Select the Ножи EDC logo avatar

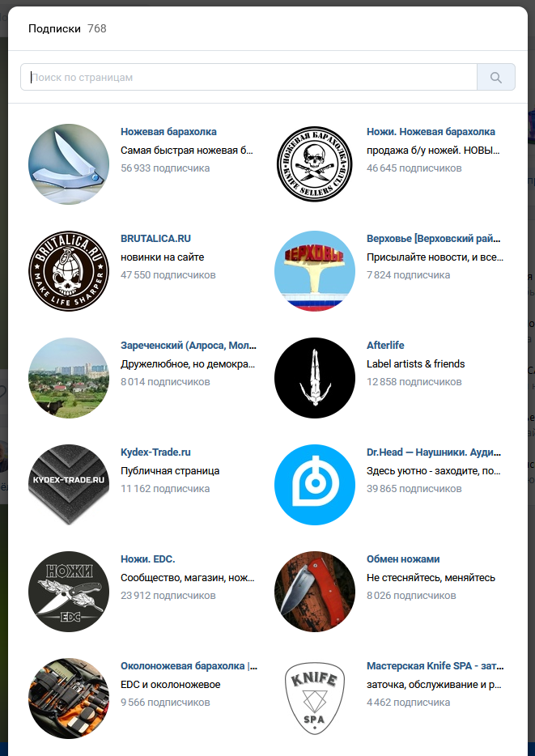click(x=69, y=592)
